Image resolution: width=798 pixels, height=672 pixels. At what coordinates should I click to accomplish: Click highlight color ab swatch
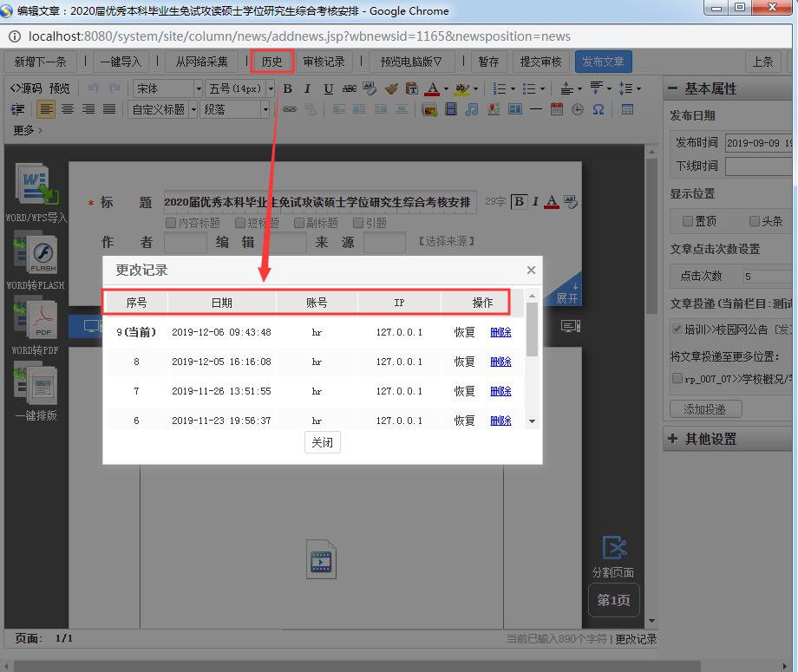point(462,89)
